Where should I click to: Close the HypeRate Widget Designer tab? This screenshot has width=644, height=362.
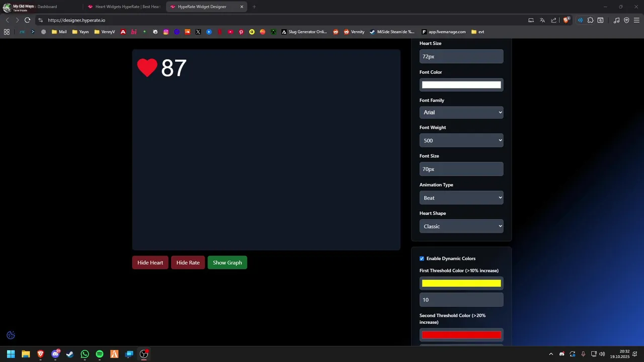(242, 7)
